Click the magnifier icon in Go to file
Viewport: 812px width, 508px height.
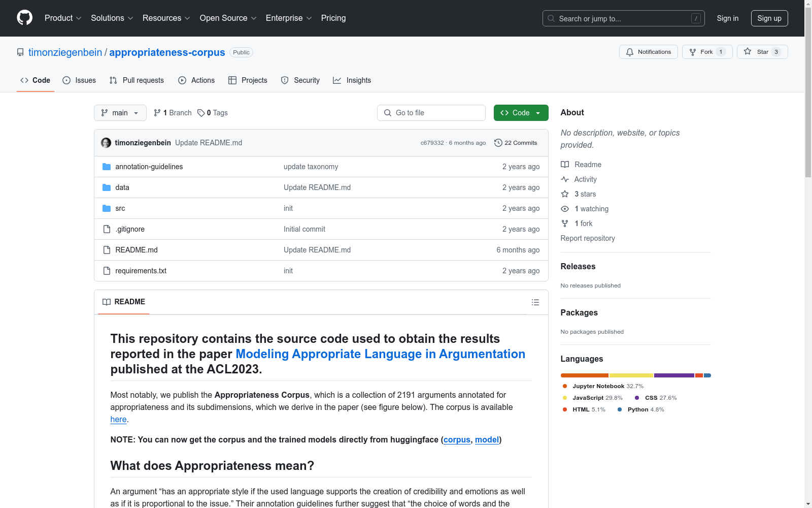tap(388, 113)
